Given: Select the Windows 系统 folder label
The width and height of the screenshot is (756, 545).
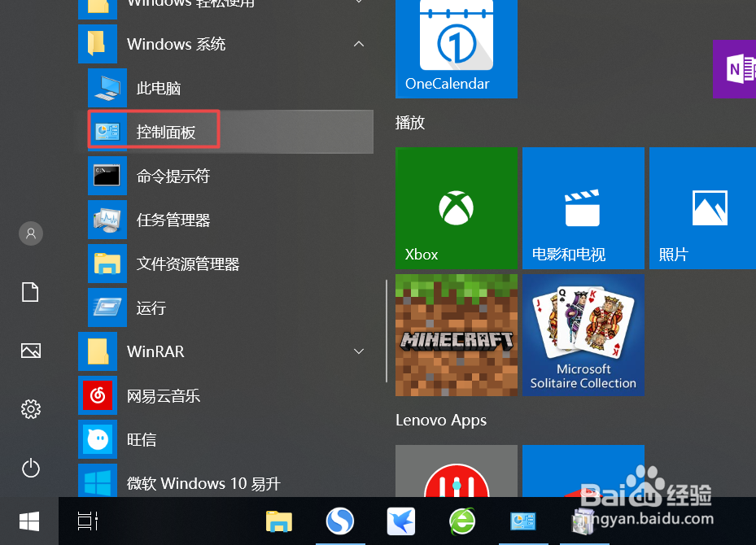Looking at the screenshot, I should click(x=176, y=44).
